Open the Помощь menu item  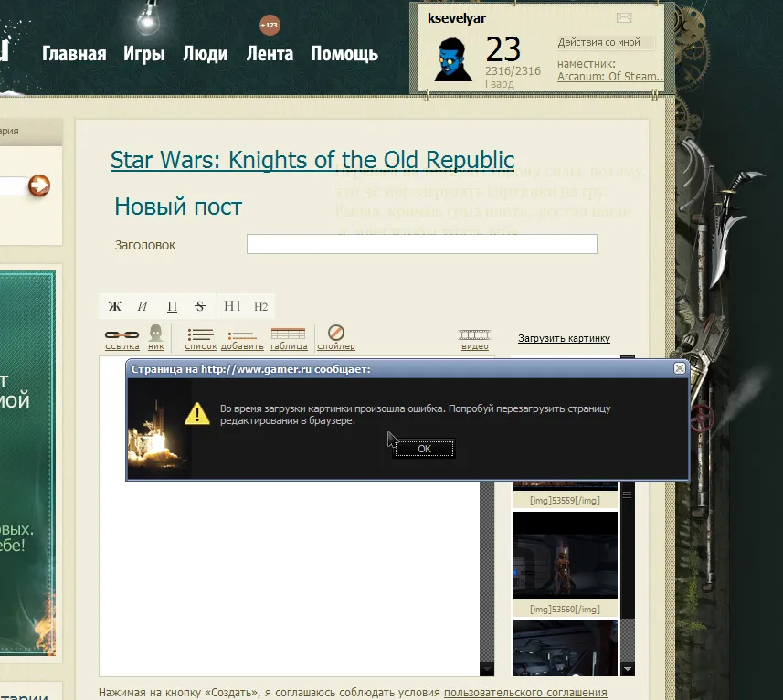344,53
